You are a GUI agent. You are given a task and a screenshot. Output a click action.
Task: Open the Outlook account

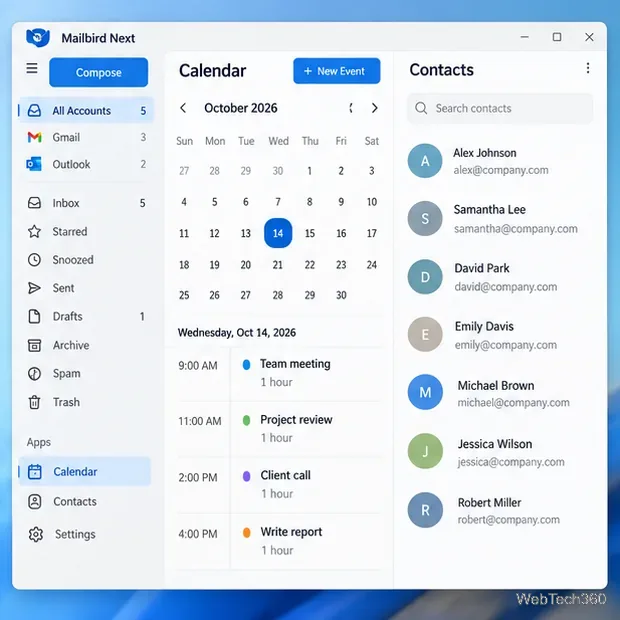click(x=86, y=164)
